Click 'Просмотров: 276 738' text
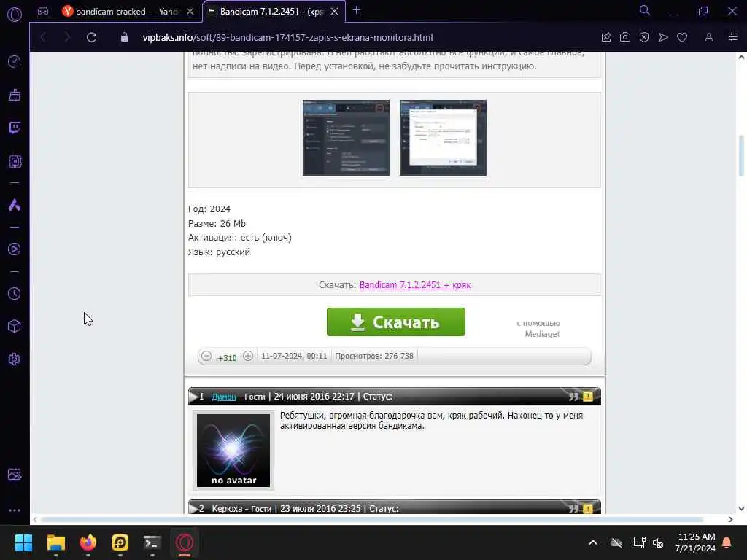The width and height of the screenshot is (747, 560). click(x=374, y=356)
